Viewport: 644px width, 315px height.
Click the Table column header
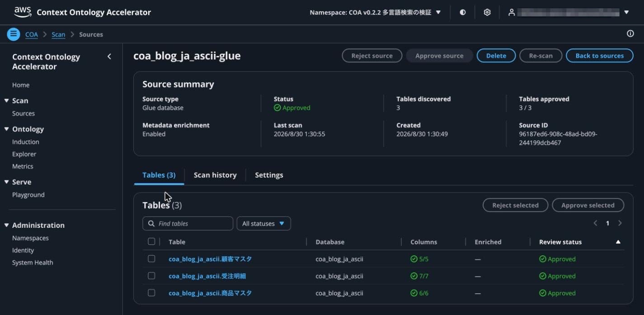[177, 242]
